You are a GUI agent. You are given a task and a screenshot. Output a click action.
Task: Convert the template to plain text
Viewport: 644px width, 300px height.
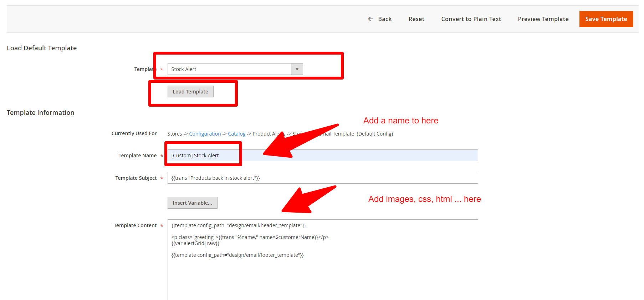click(x=471, y=19)
